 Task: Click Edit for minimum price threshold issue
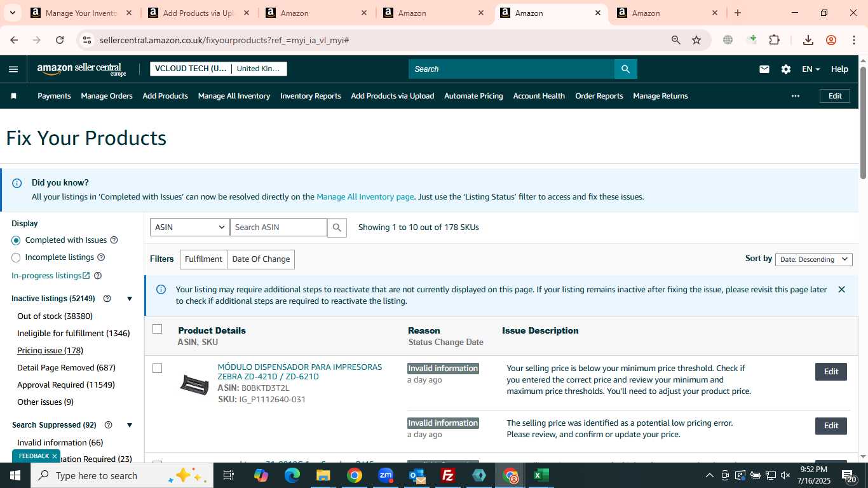coord(831,372)
